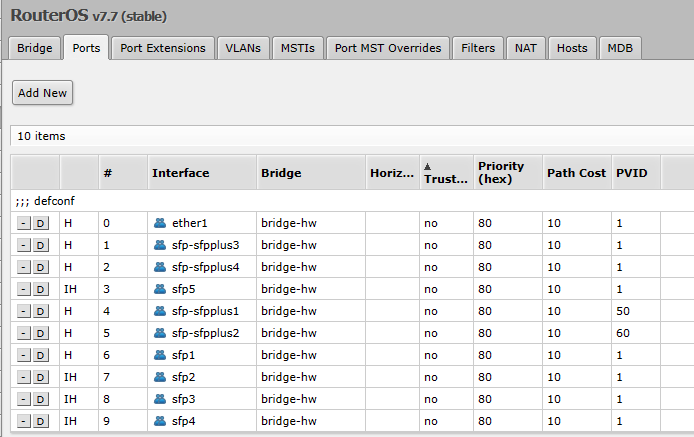The image size is (694, 437).
Task: Sort by the Path Cost column header
Action: click(x=577, y=173)
